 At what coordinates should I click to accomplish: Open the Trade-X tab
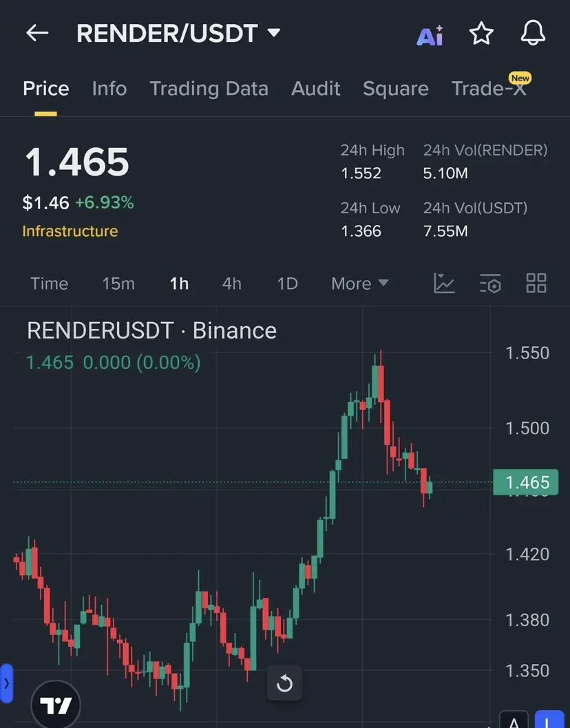(489, 89)
